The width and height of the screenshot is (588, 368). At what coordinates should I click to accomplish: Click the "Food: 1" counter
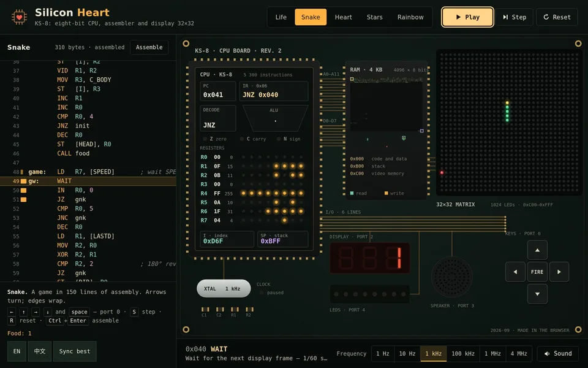pos(20,333)
